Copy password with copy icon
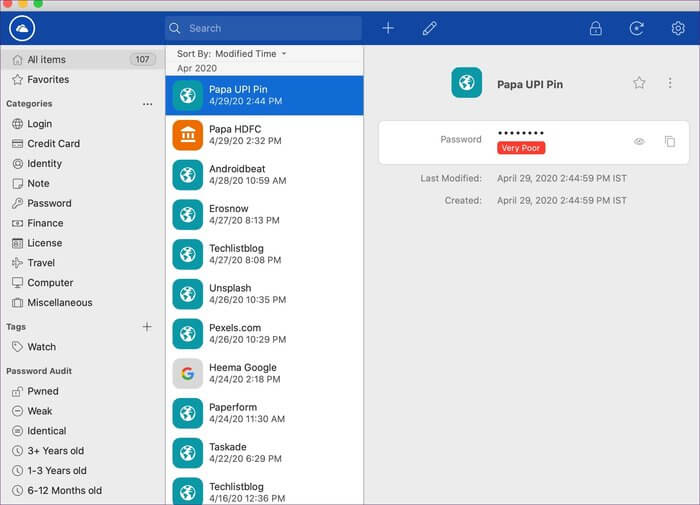This screenshot has height=505, width=700. click(670, 142)
